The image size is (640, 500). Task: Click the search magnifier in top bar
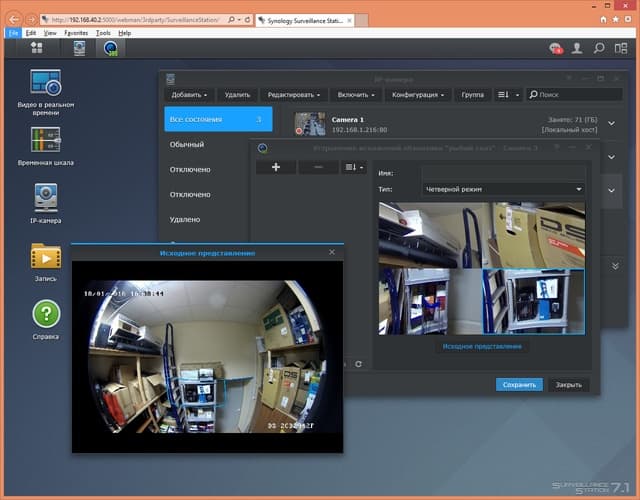pyautogui.click(x=598, y=48)
